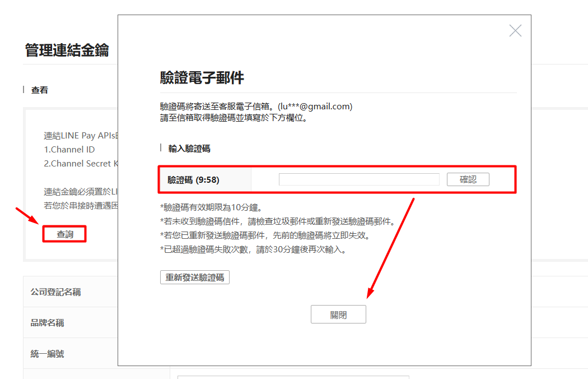Click the 驗證碼 input field

pos(358,179)
